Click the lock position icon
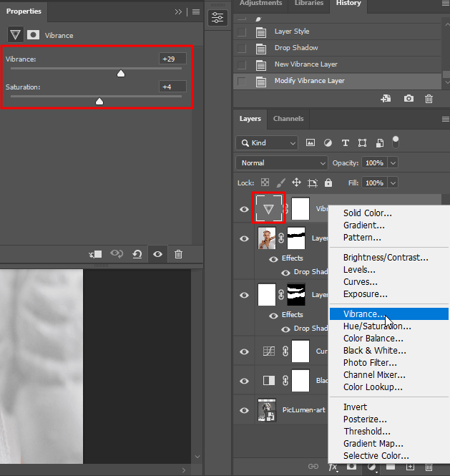Image resolution: width=450 pixels, height=476 pixels. click(296, 183)
